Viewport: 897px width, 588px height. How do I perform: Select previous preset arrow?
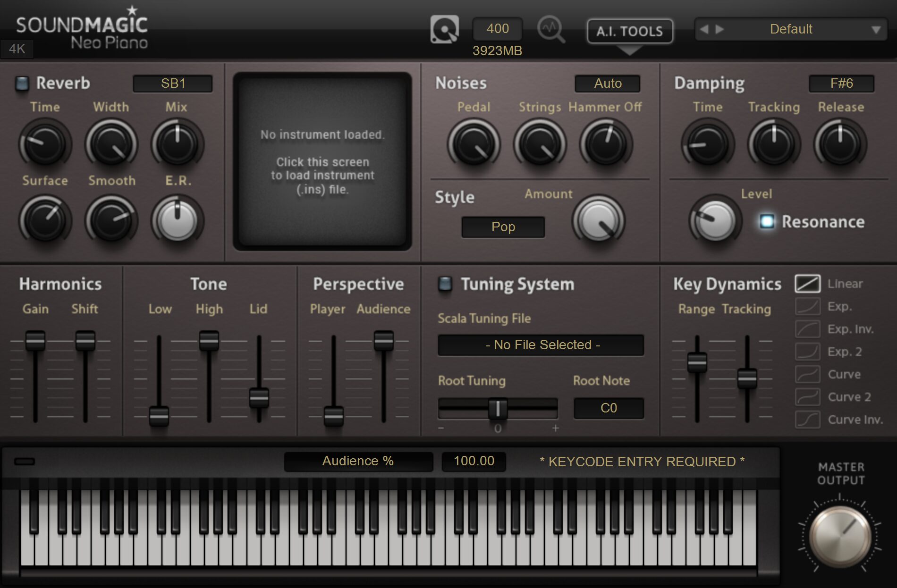704,29
